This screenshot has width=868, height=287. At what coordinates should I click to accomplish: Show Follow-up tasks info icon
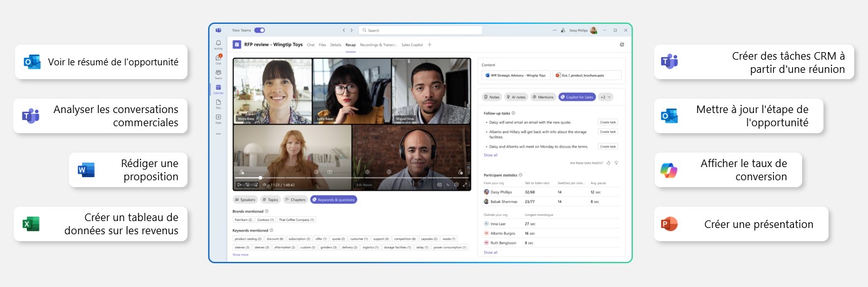click(x=513, y=113)
